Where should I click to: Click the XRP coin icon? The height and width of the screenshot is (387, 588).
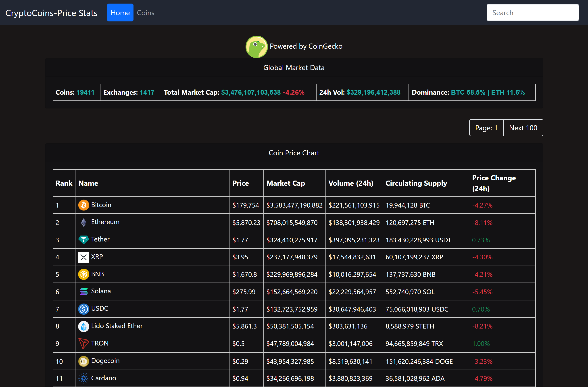pos(83,257)
